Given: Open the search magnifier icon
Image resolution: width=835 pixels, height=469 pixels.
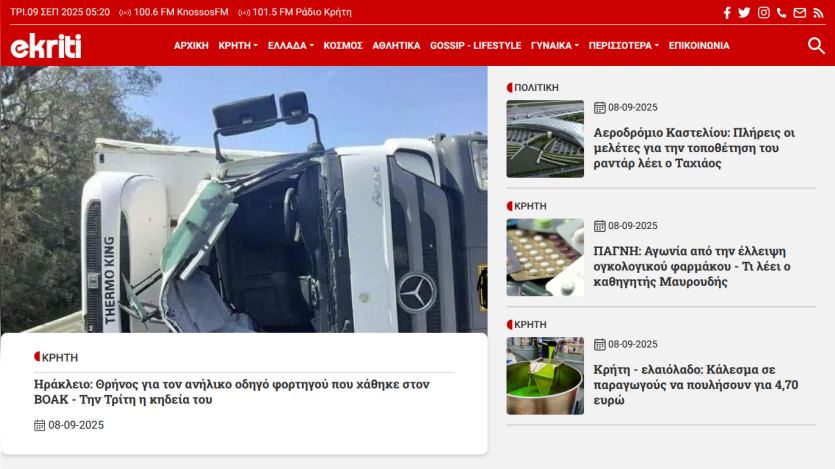Looking at the screenshot, I should click(816, 46).
